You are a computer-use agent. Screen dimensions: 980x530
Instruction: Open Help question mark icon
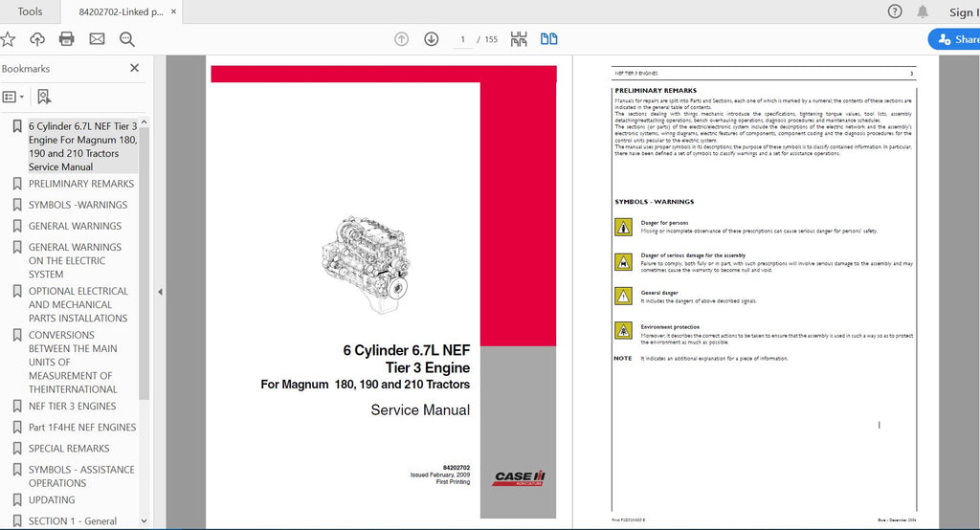pyautogui.click(x=895, y=11)
